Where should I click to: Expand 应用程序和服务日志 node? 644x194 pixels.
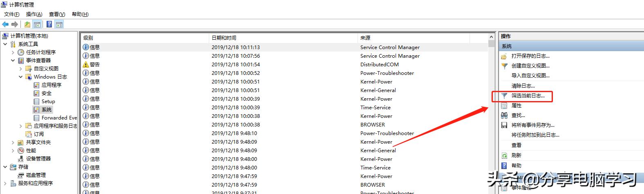20,126
